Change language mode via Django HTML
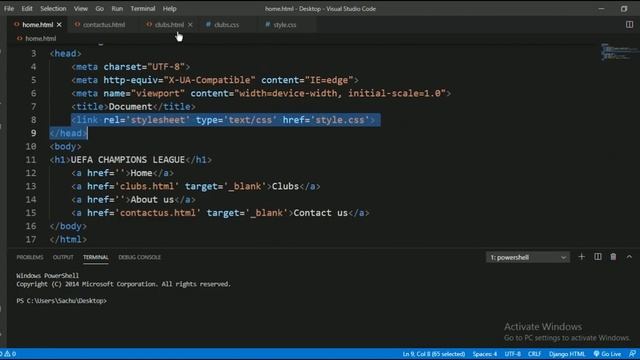Viewport: 640px width, 360px height. click(x=567, y=354)
